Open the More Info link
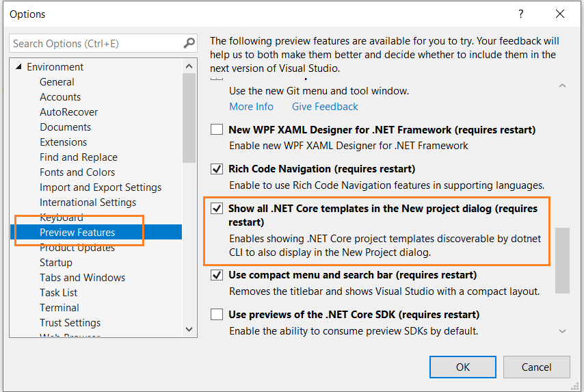This screenshot has width=584, height=392. (252, 107)
